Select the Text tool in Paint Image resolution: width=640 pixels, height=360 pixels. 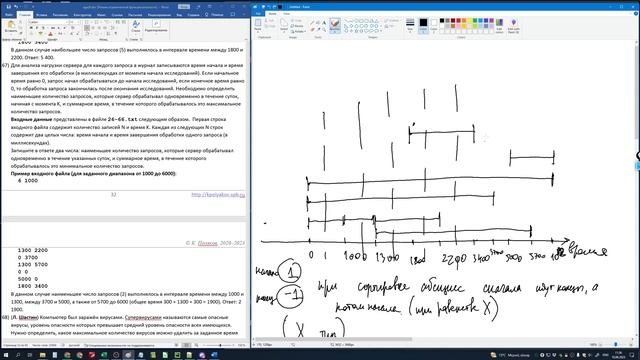coord(324,22)
